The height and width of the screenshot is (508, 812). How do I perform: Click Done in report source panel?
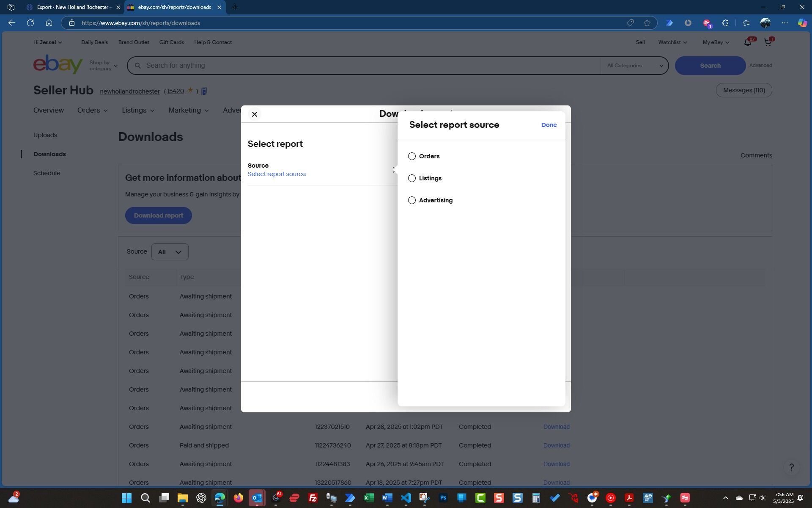[549, 125]
